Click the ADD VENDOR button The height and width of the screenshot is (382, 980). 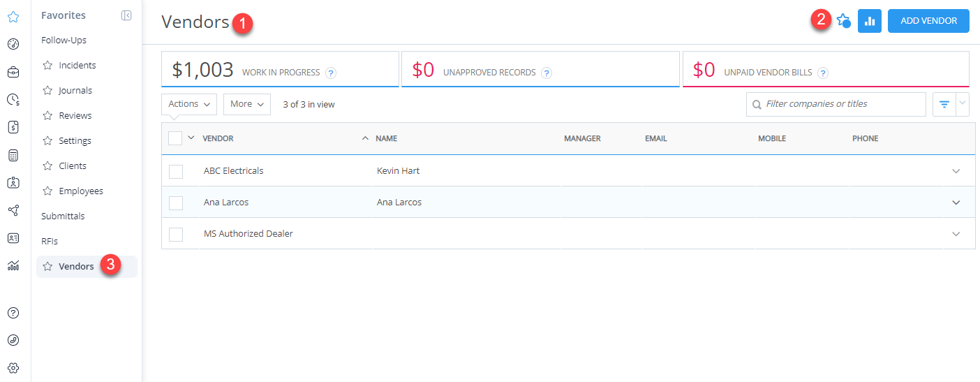[928, 21]
